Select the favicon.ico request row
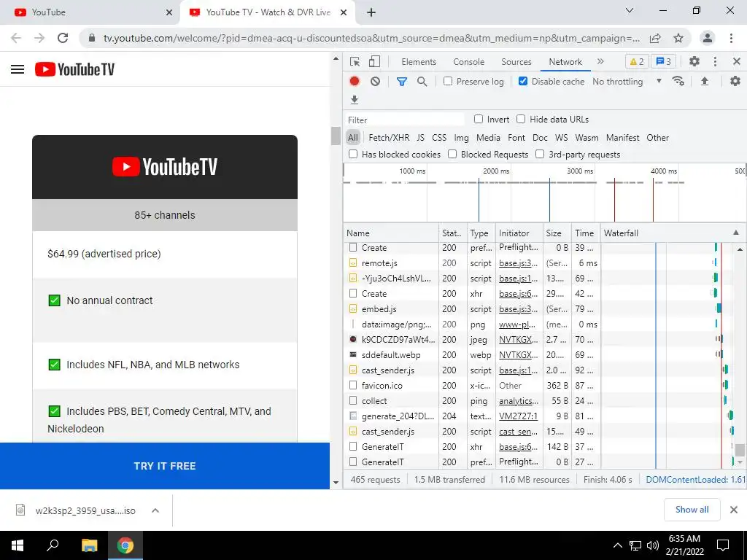This screenshot has width=747, height=560. click(x=472, y=386)
